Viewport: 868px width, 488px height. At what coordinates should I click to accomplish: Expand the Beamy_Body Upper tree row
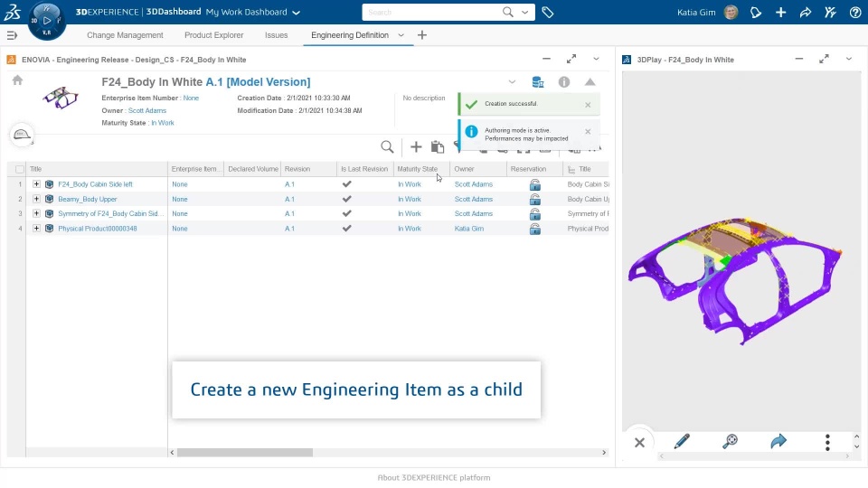coord(36,199)
